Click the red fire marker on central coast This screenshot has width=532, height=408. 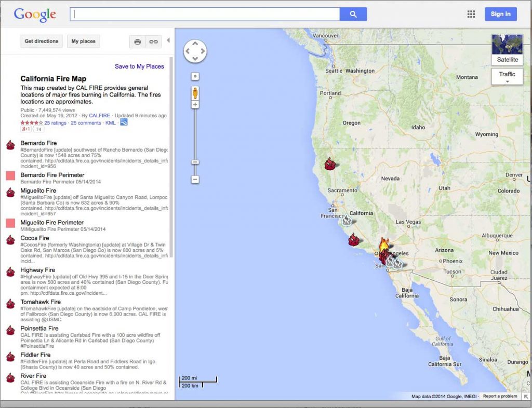click(x=353, y=240)
